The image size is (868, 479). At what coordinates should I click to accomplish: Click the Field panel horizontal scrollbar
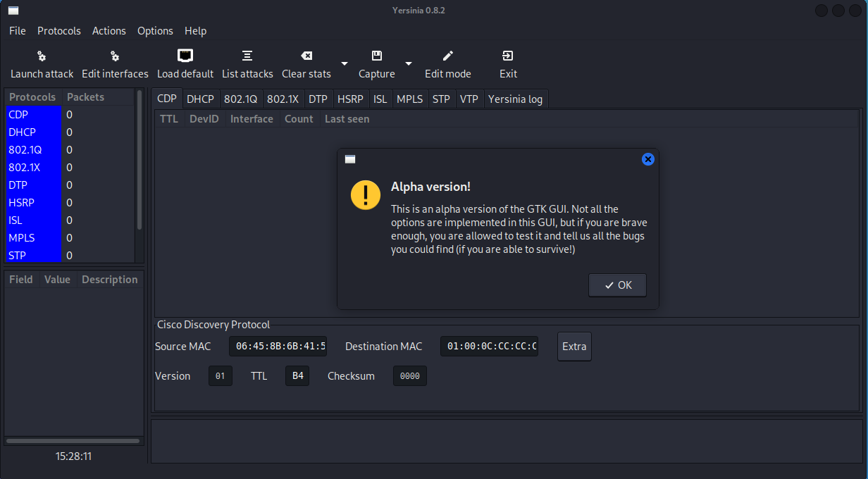73,441
